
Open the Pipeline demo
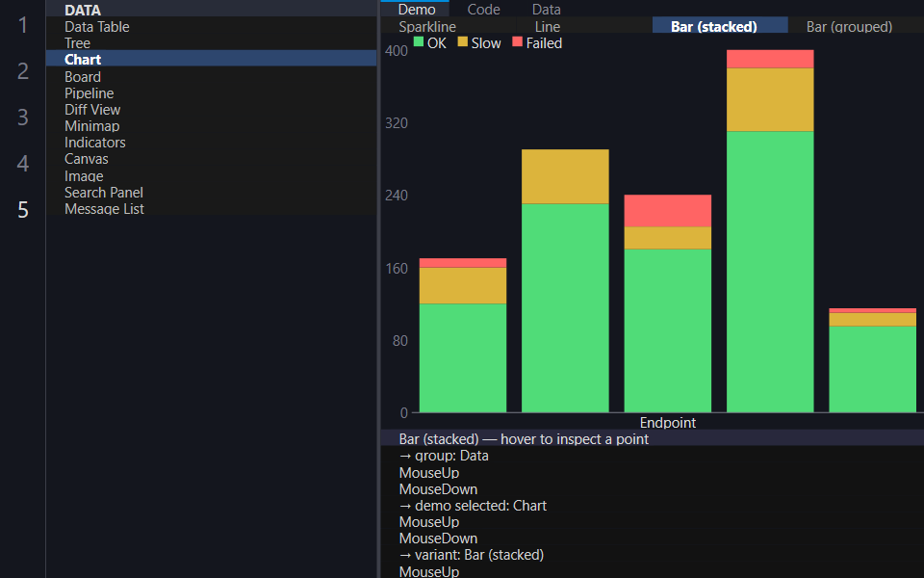[211, 92]
